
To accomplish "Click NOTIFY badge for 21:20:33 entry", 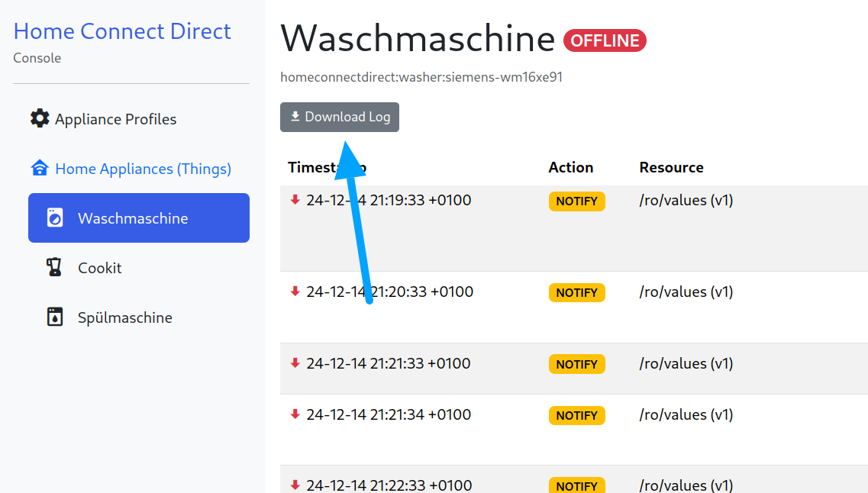I will tap(576, 292).
